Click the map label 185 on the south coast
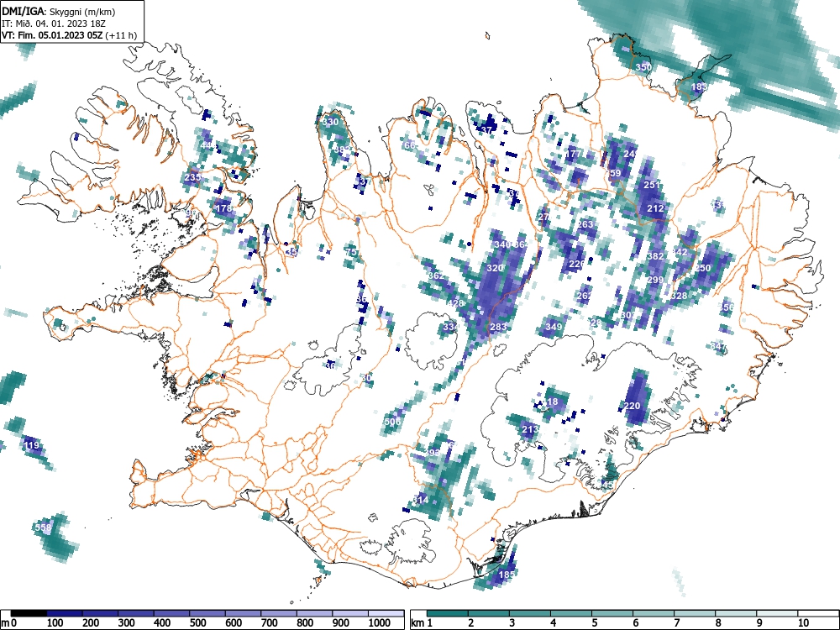The image size is (840, 630). (x=507, y=575)
